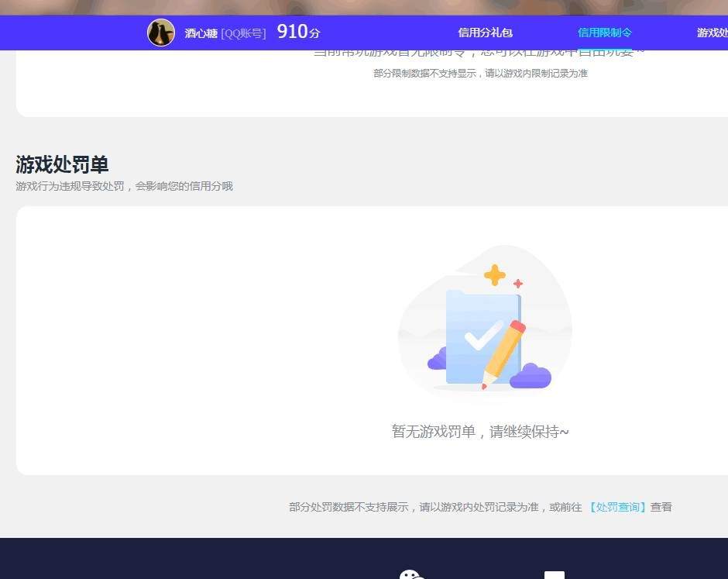Click the user avatar picture
The height and width of the screenshot is (579, 728).
[160, 33]
